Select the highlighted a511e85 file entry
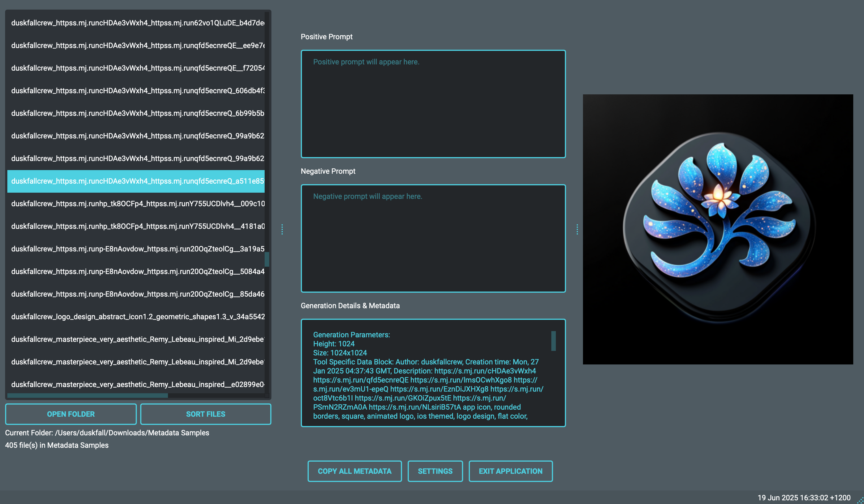This screenshot has width=864, height=504. [137, 181]
